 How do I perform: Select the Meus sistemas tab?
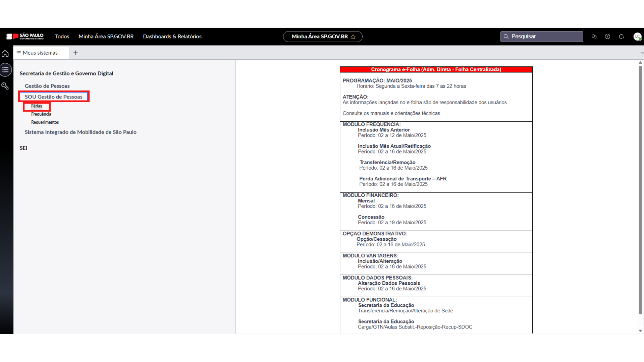40,53
